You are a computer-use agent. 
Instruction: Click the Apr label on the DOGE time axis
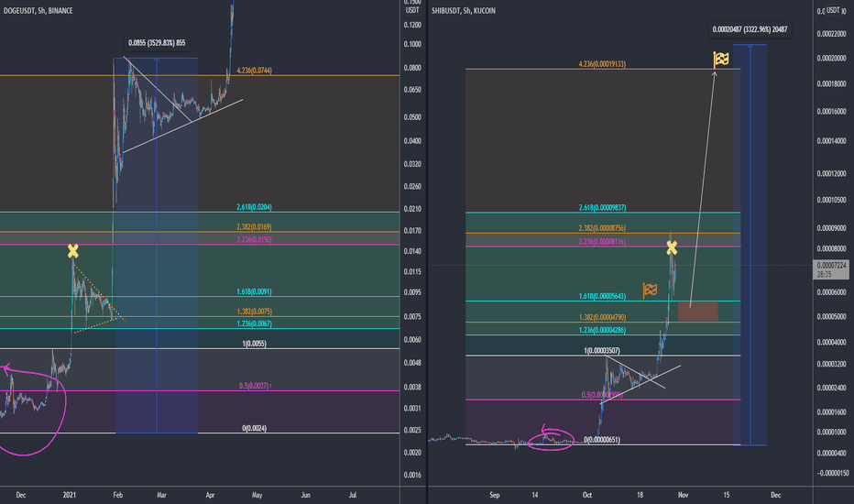pos(210,495)
